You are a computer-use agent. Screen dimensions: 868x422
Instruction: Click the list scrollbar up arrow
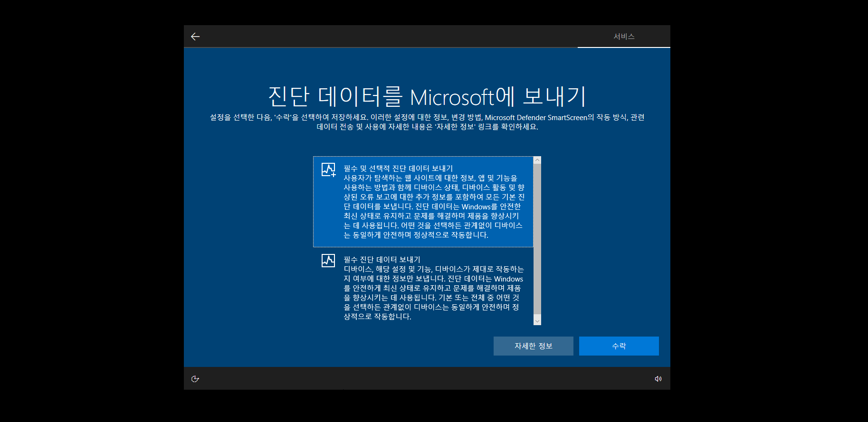[537, 160]
